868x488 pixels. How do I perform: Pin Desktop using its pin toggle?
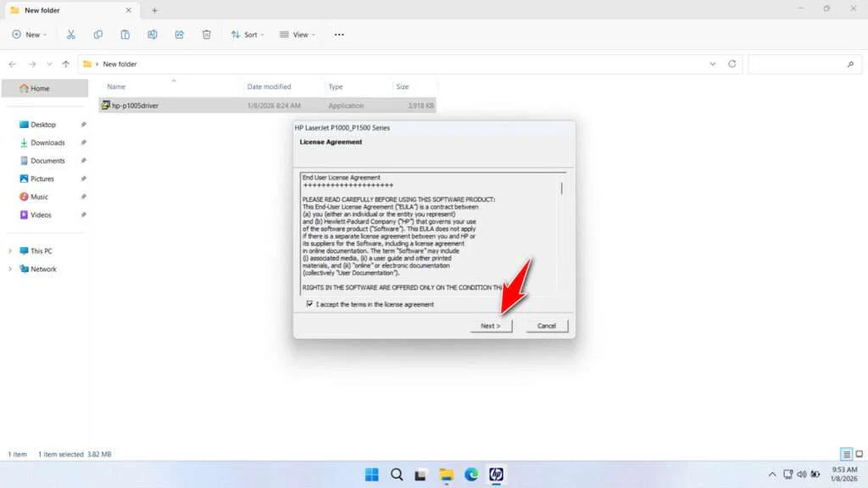pos(82,125)
